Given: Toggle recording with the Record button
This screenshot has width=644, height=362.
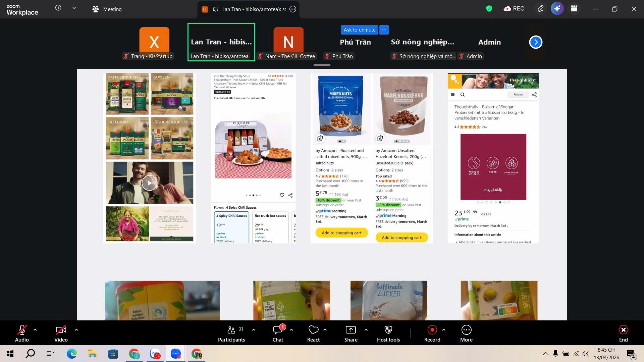Looking at the screenshot, I should point(432,330).
